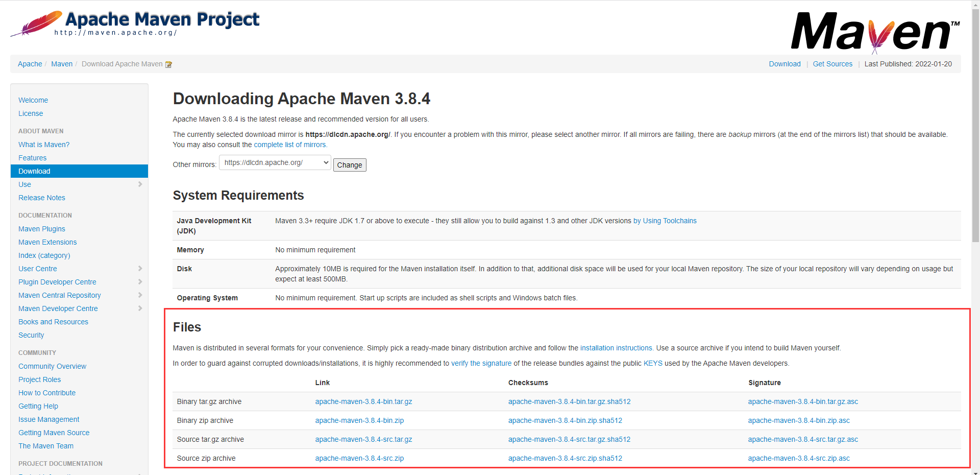Viewport: 980px width, 475px height.
Task: Download apache-maven-3.8.4-bin.zip
Action: click(359, 420)
